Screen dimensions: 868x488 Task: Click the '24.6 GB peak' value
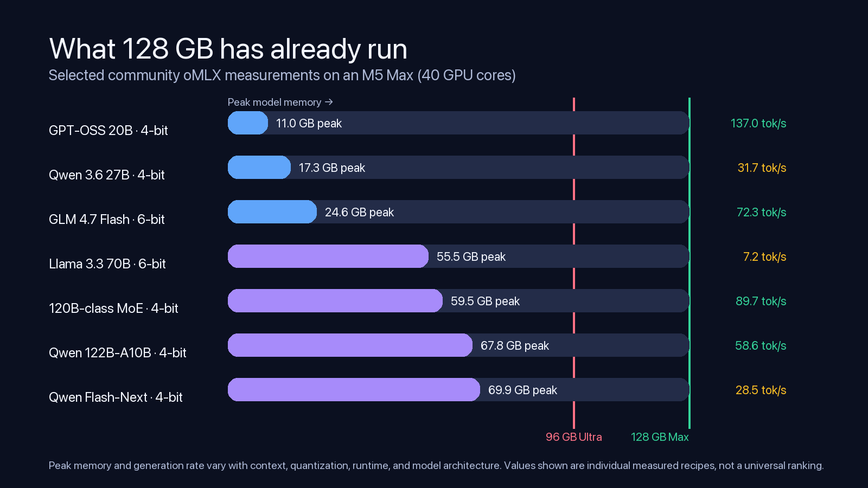pos(359,213)
